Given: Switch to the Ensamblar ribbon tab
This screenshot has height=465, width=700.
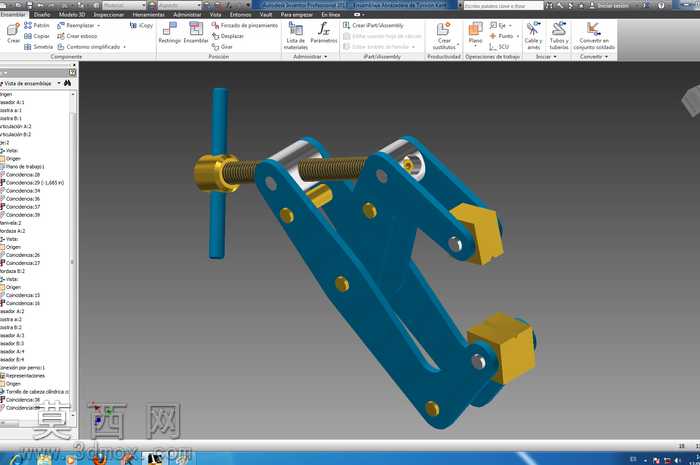Looking at the screenshot, I should tap(13, 14).
